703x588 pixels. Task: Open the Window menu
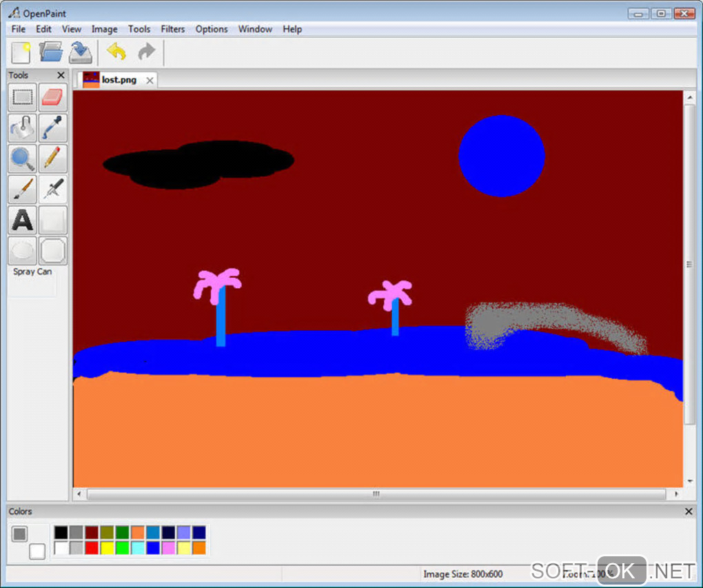tap(255, 29)
